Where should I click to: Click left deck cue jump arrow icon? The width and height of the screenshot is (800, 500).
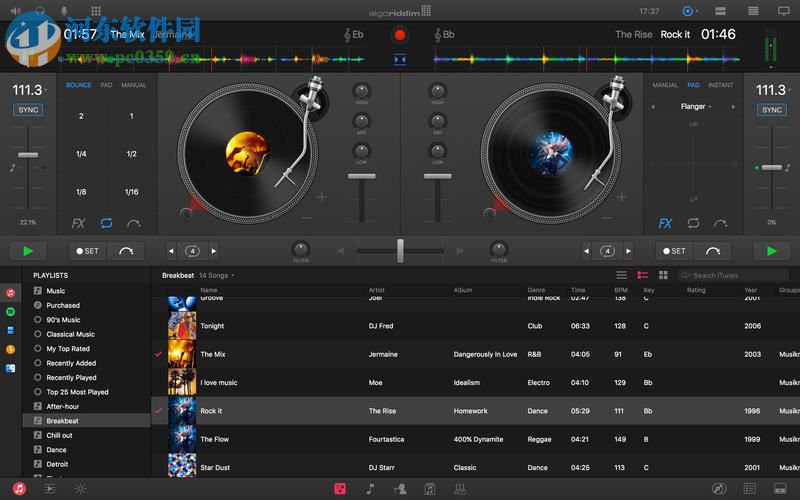coord(134,223)
